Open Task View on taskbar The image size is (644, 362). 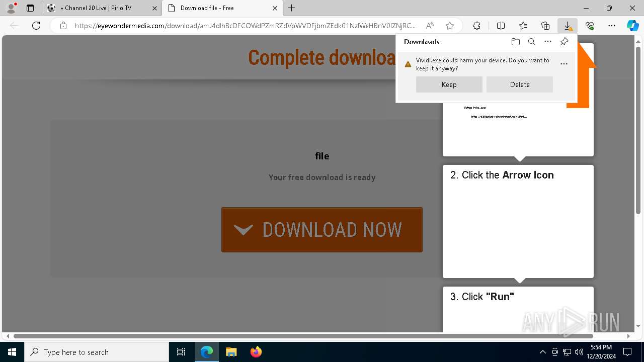coord(181,352)
